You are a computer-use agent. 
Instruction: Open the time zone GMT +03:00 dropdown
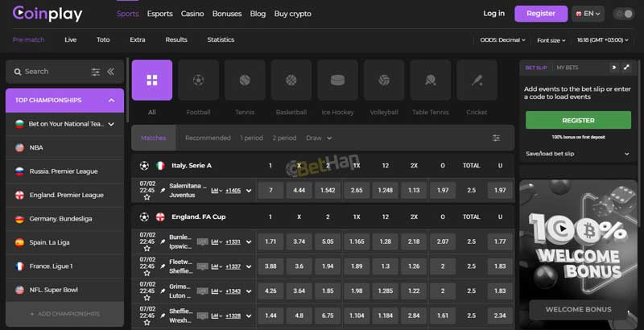(x=602, y=39)
